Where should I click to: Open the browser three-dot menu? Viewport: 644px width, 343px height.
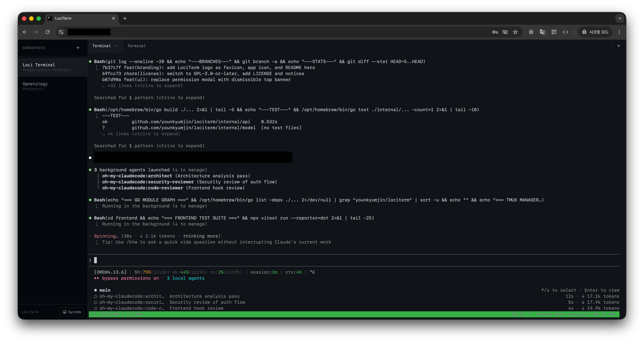click(x=619, y=32)
